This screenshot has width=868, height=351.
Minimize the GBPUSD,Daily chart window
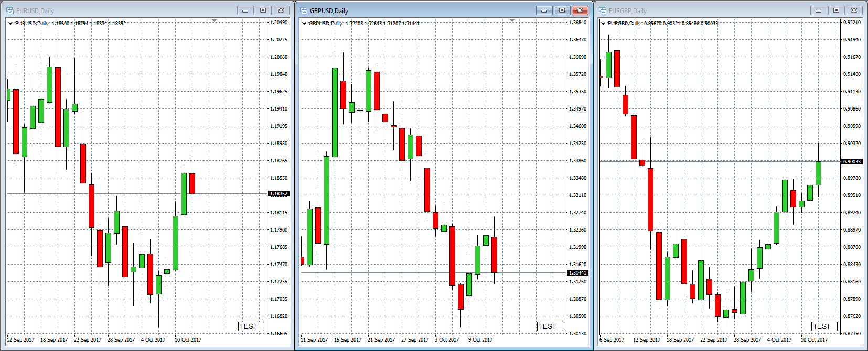point(544,10)
